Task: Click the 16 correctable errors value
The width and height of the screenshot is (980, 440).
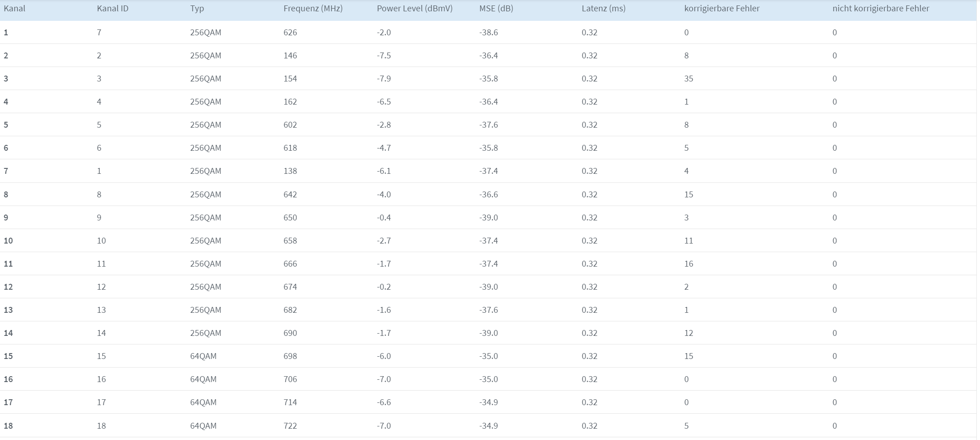Action: (x=689, y=264)
